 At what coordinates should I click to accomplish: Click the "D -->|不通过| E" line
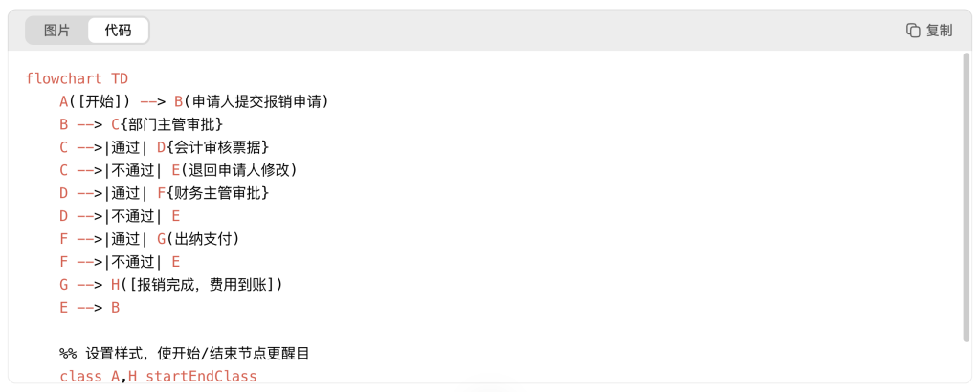pyautogui.click(x=120, y=216)
